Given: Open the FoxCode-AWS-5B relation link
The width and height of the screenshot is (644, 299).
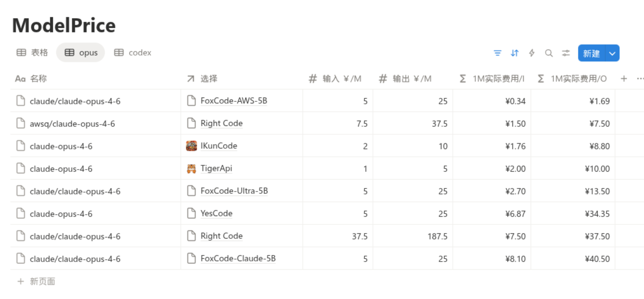Looking at the screenshot, I should click(x=234, y=101).
